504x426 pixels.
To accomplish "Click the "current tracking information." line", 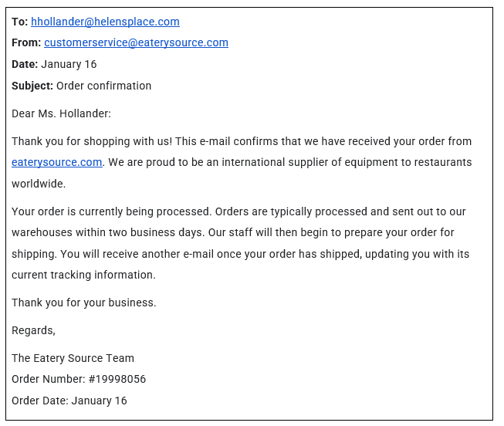I will tap(83, 275).
